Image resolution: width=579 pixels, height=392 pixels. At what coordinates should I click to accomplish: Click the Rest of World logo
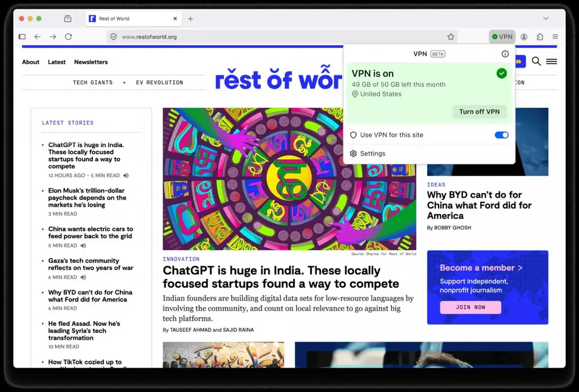click(279, 79)
